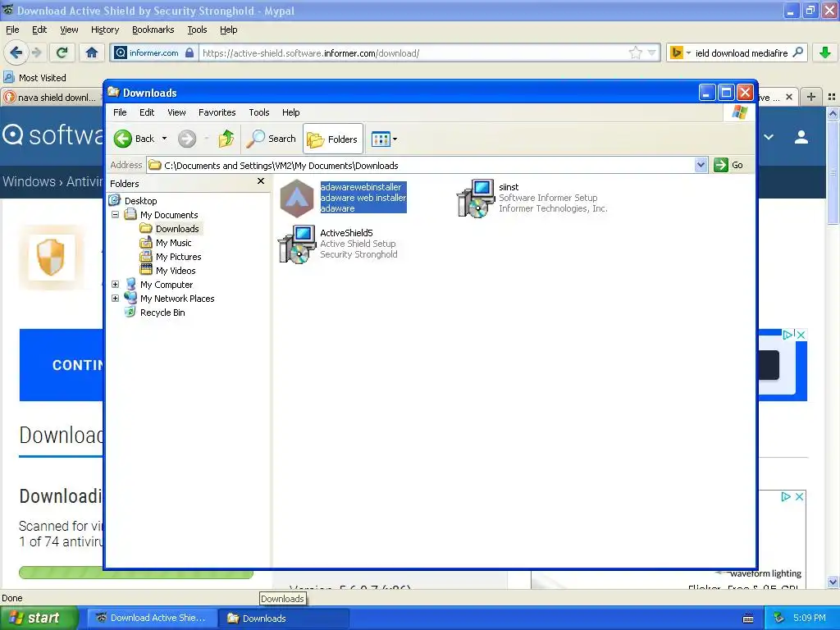Close the lower ad with X
This screenshot has width=840, height=630.
point(799,496)
